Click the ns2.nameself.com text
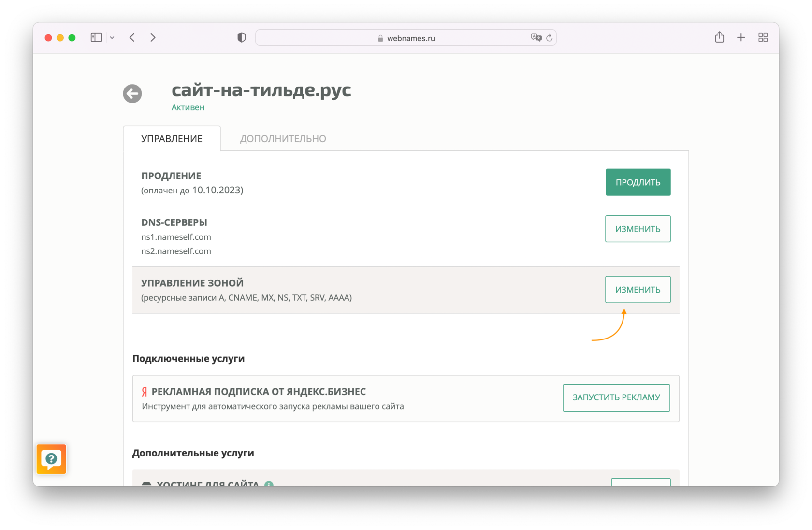812x530 pixels. click(x=176, y=251)
